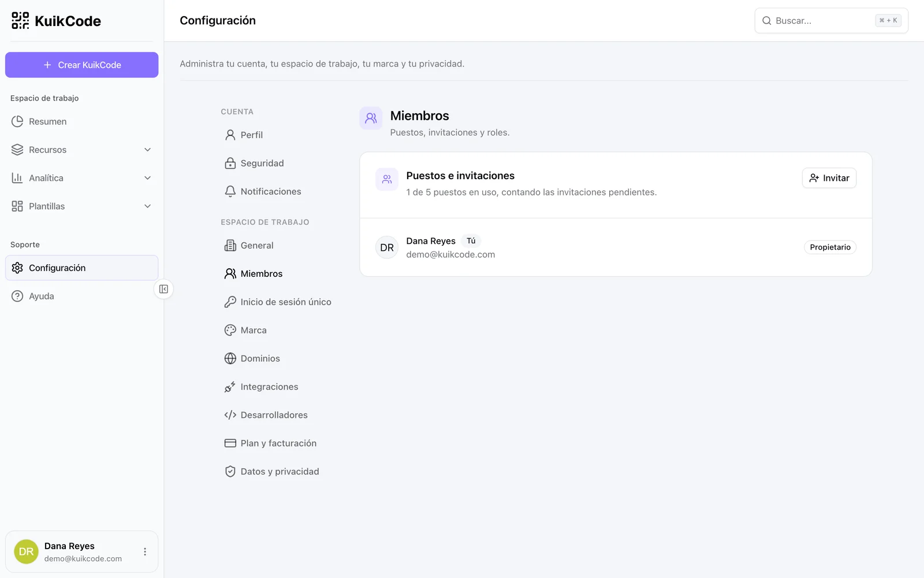Collapse the sidebar with the panel toggle icon
Screen dimensions: 924x578
[163, 289]
